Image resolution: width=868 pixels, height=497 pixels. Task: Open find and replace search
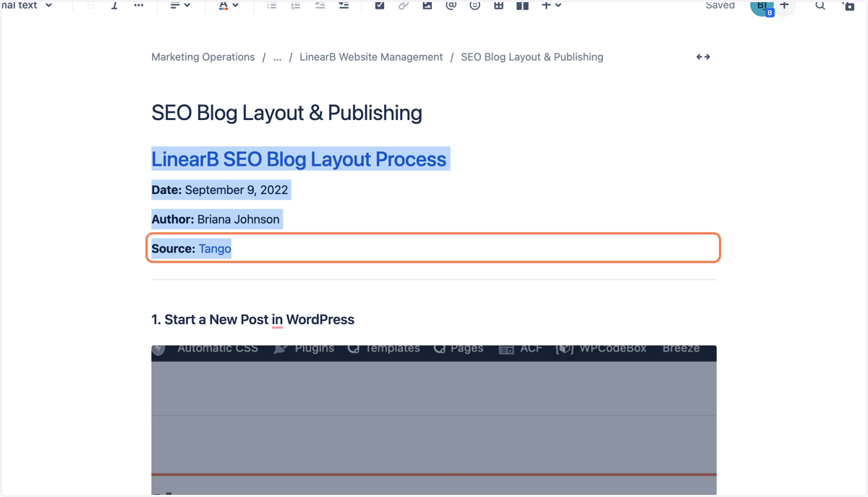point(820,5)
